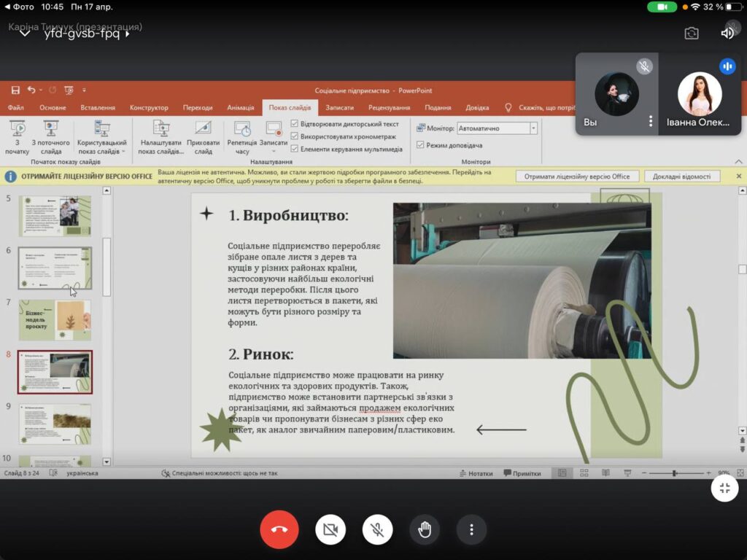Open the Монітор dropdown list
Screen dimensions: 747x560
point(533,128)
